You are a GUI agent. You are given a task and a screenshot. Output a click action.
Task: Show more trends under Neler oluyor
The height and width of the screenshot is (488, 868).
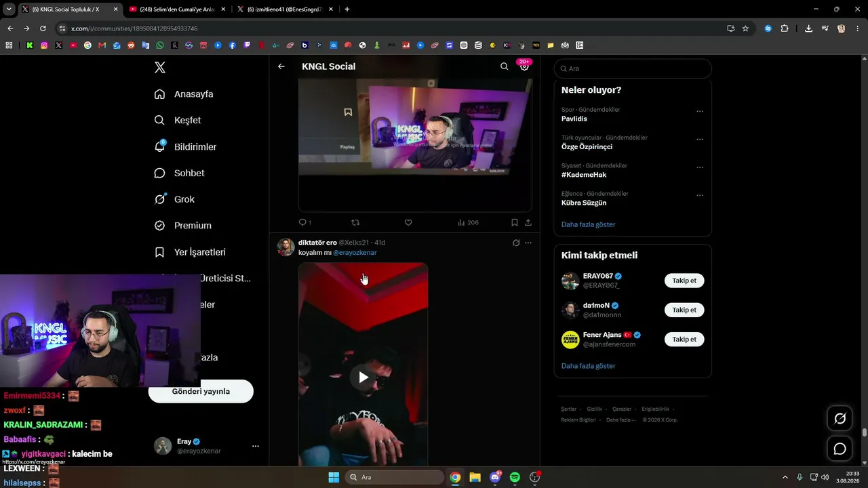pyautogui.click(x=589, y=224)
